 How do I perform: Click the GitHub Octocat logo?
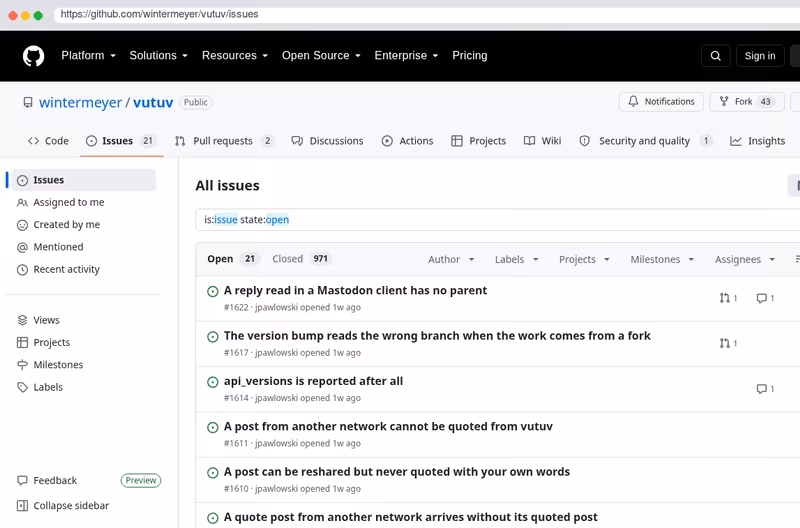tap(34, 56)
